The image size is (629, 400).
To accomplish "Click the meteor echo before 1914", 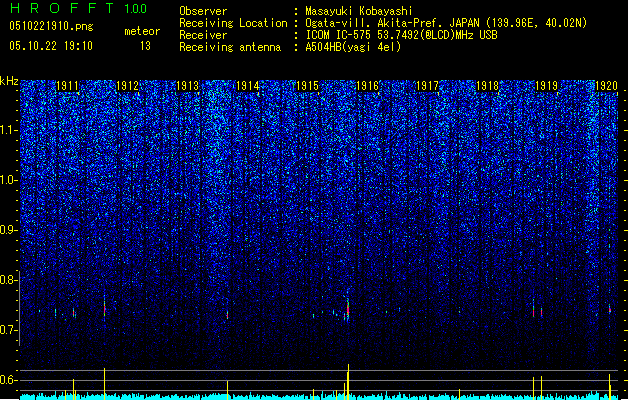I will coord(227,315).
